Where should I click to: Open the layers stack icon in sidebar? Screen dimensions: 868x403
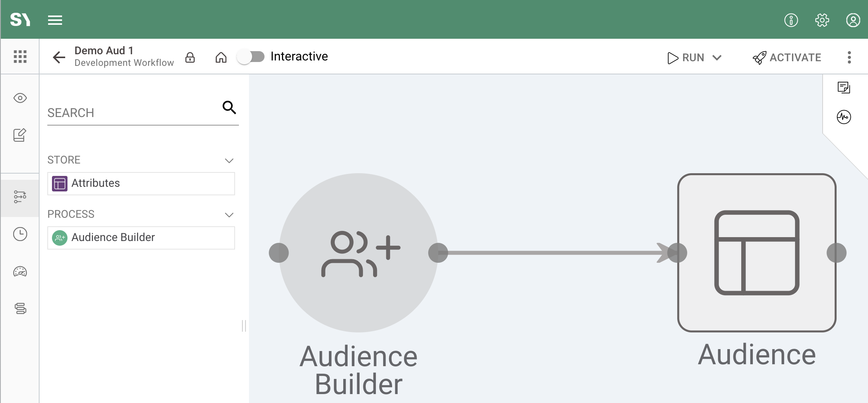(19, 308)
